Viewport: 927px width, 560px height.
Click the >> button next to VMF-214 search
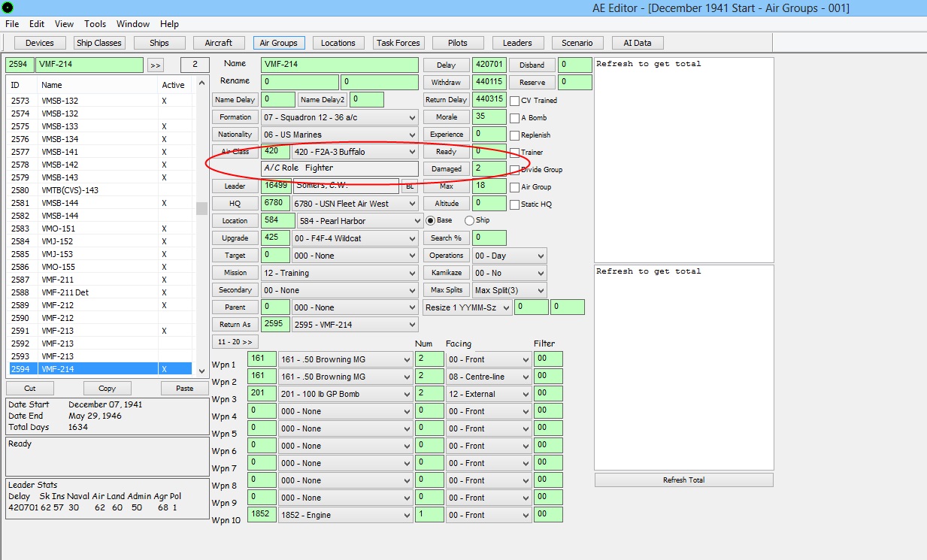(156, 65)
